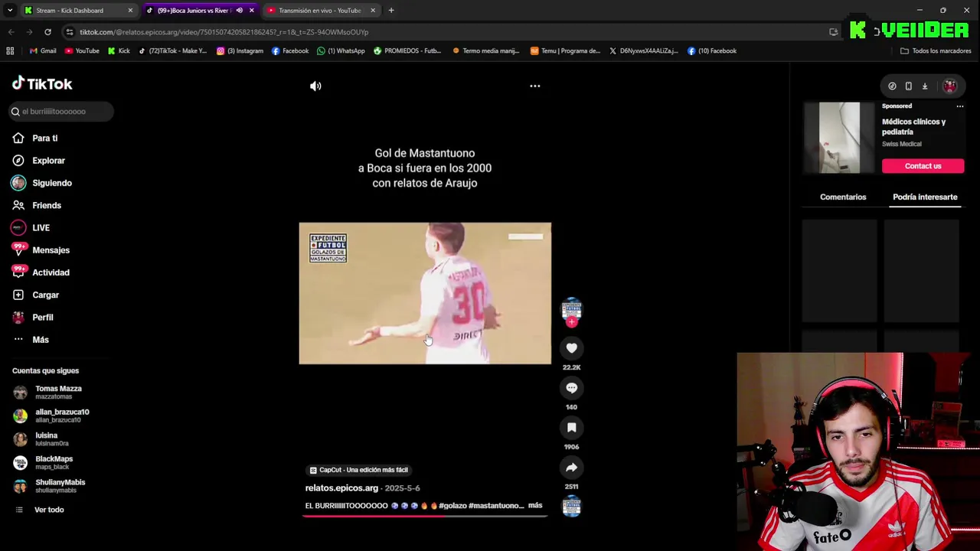
Task: Open Facebook bookmark
Action: tap(290, 51)
